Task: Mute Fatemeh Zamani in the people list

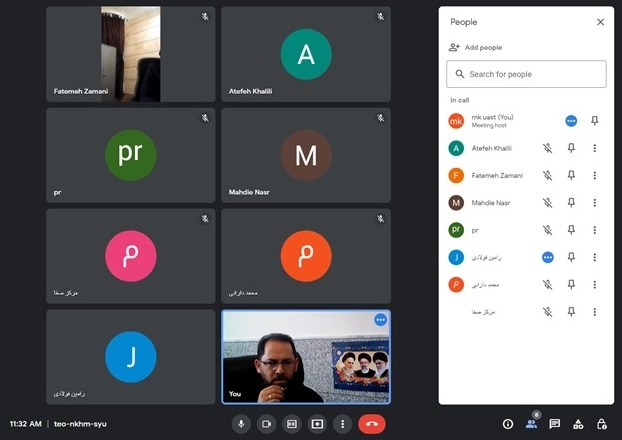Action: pos(547,175)
